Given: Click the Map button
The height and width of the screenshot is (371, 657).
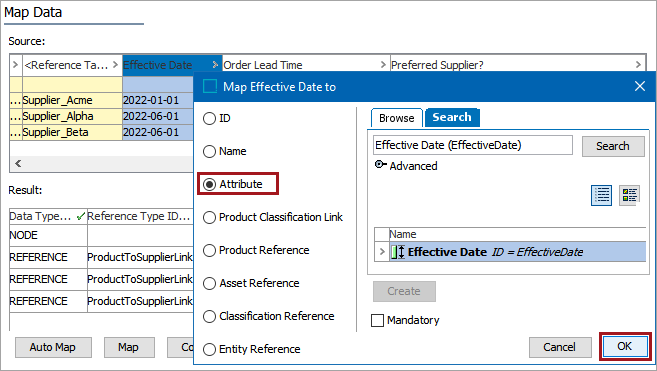Looking at the screenshot, I should coord(129,348).
